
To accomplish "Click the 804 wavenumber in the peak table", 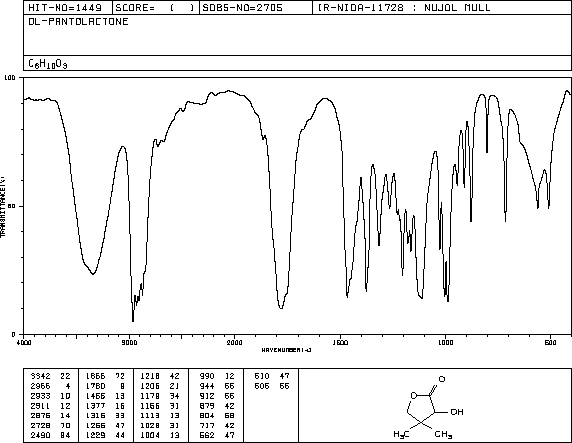I will pos(207,416).
